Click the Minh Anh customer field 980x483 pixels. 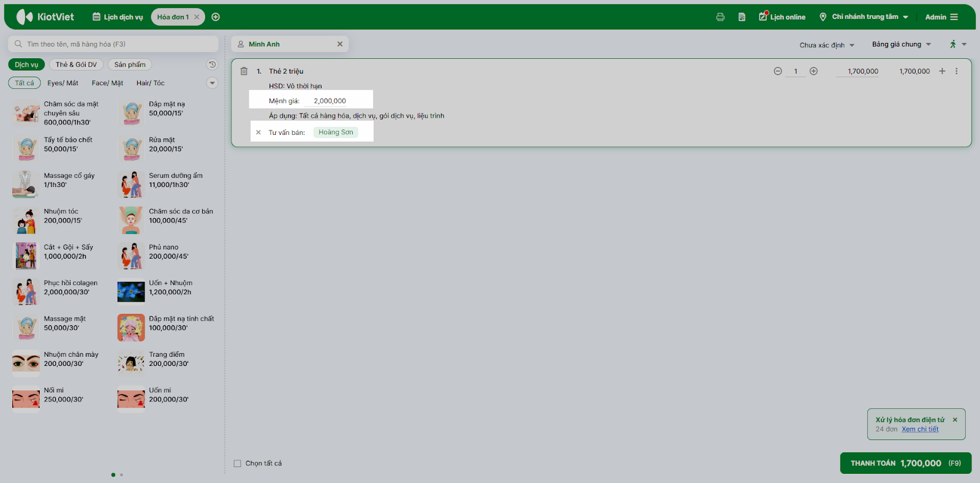coord(290,44)
